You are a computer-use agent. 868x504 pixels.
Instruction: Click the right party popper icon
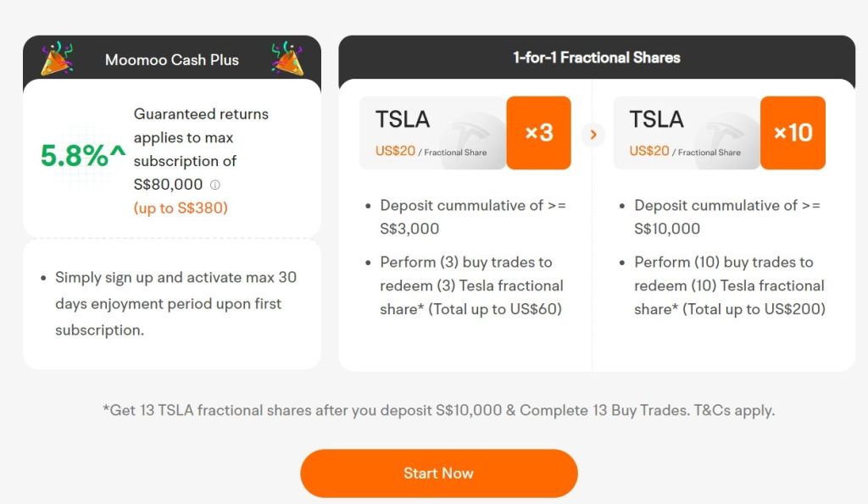286,58
